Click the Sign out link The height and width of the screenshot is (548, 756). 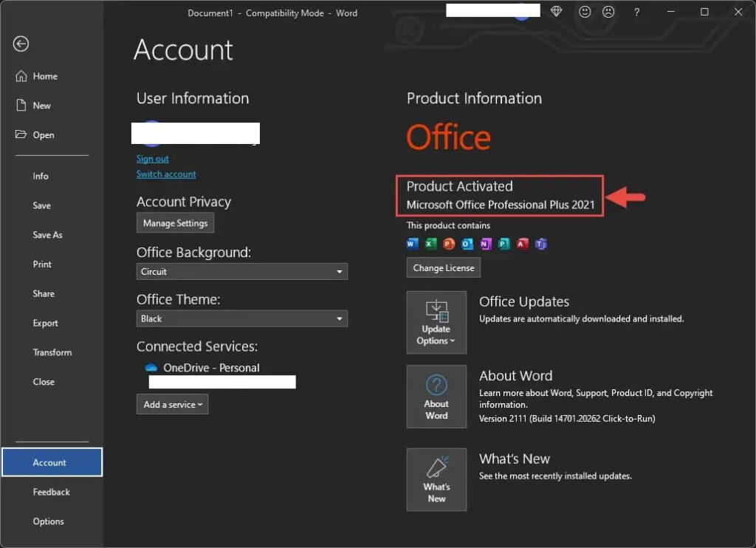tap(153, 159)
